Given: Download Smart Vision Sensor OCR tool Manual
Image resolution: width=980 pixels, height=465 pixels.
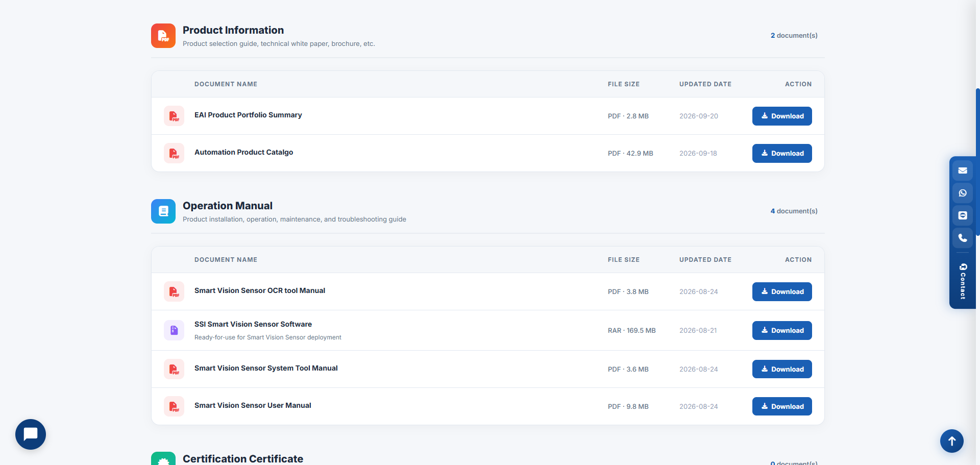Looking at the screenshot, I should tap(782, 291).
